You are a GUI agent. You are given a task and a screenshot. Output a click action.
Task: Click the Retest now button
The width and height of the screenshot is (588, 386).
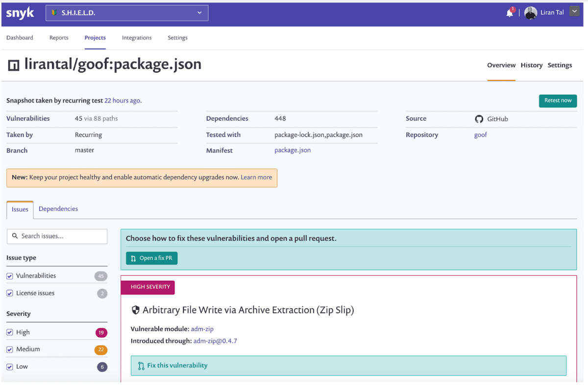click(x=558, y=101)
